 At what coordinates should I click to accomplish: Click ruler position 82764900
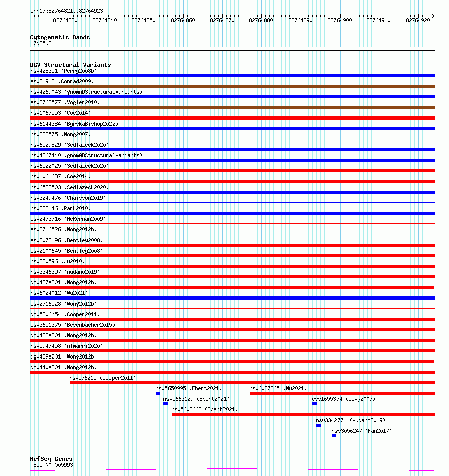pos(340,20)
